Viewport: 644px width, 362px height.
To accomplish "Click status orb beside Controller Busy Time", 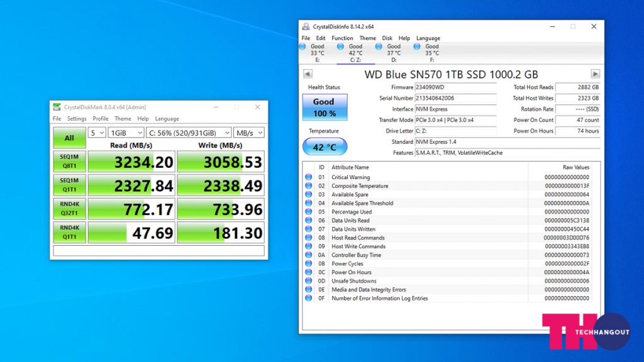I will pyautogui.click(x=308, y=255).
